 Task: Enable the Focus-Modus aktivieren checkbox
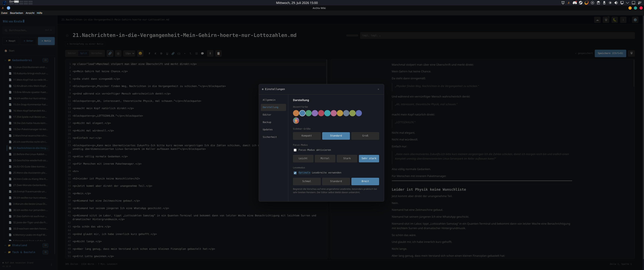coord(295,150)
